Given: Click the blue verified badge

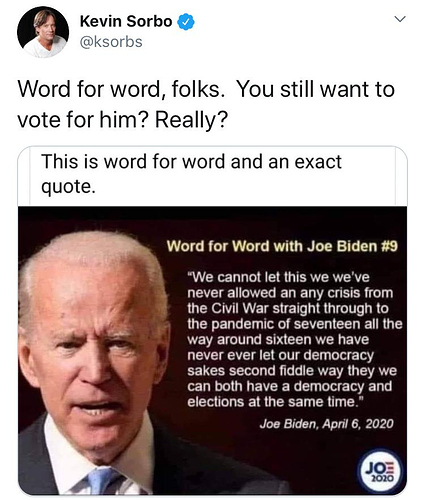Looking at the screenshot, I should coord(186,22).
